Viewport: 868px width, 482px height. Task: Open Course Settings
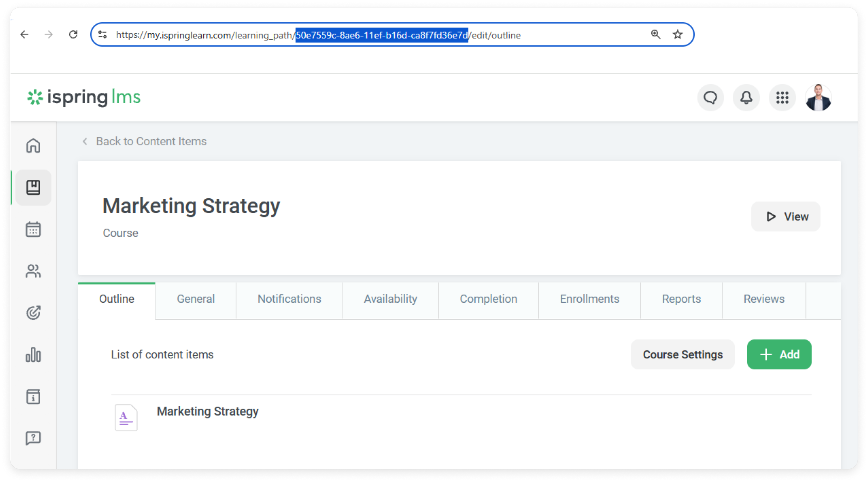coord(682,354)
